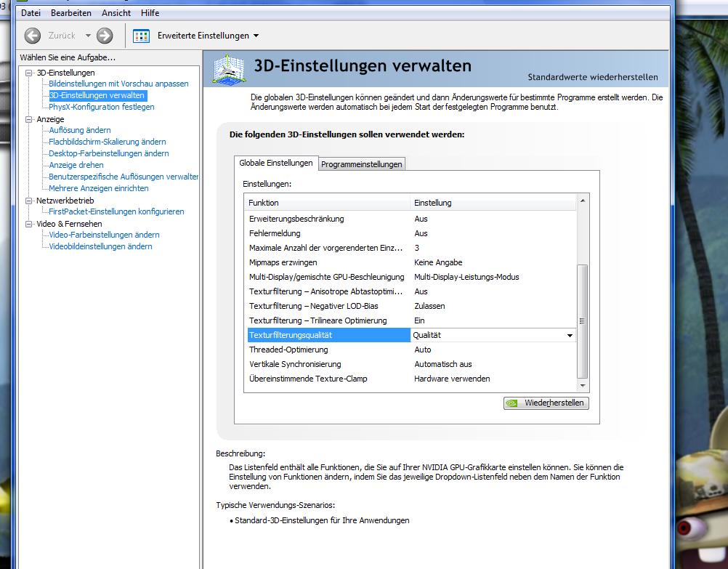Open Anzeige drehen page
Viewport: 728px width, 569px height.
point(76,166)
